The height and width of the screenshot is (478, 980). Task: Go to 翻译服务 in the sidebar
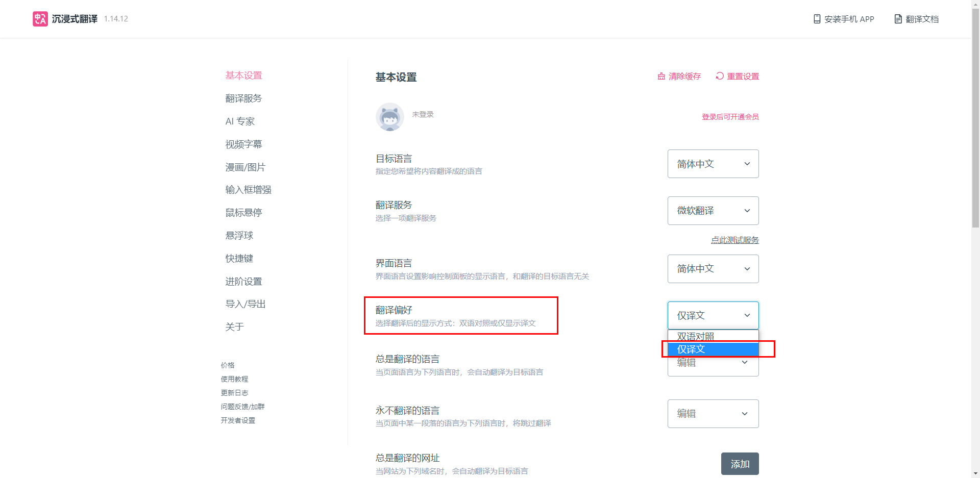click(243, 98)
